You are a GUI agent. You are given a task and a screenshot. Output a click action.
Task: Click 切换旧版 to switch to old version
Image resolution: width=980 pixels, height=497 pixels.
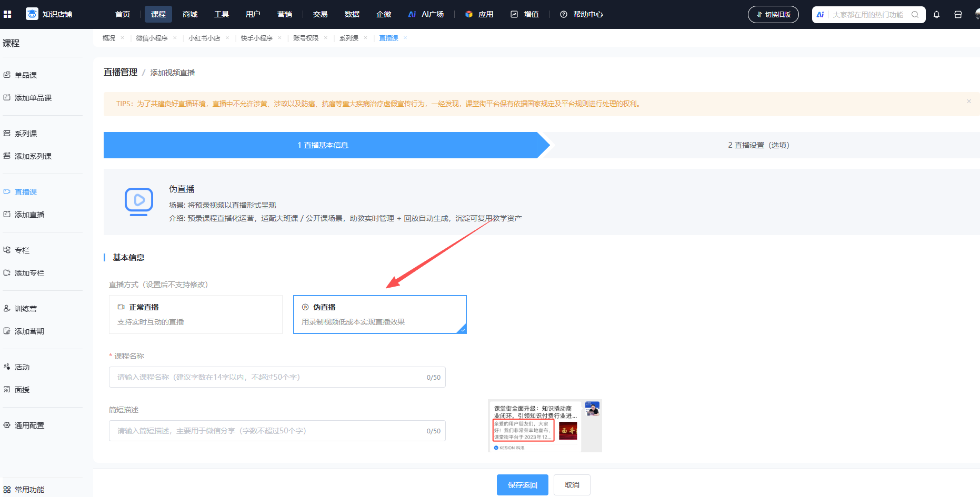773,14
